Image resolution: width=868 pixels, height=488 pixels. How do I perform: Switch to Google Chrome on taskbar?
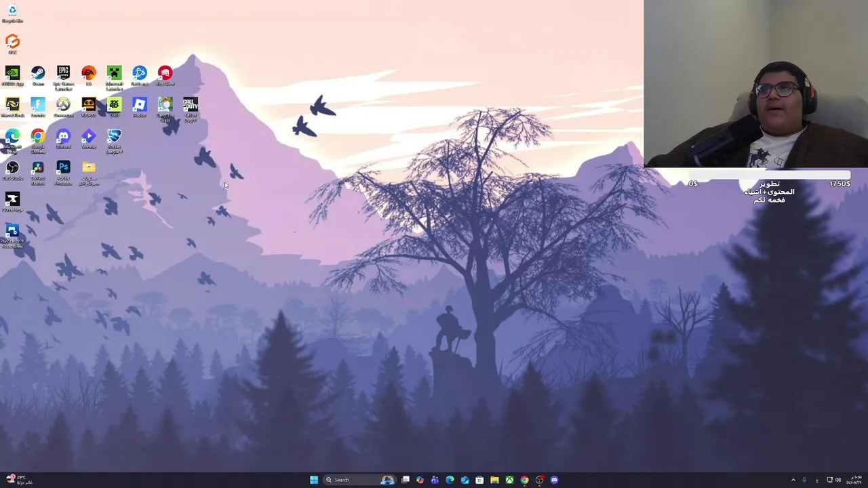pos(524,480)
